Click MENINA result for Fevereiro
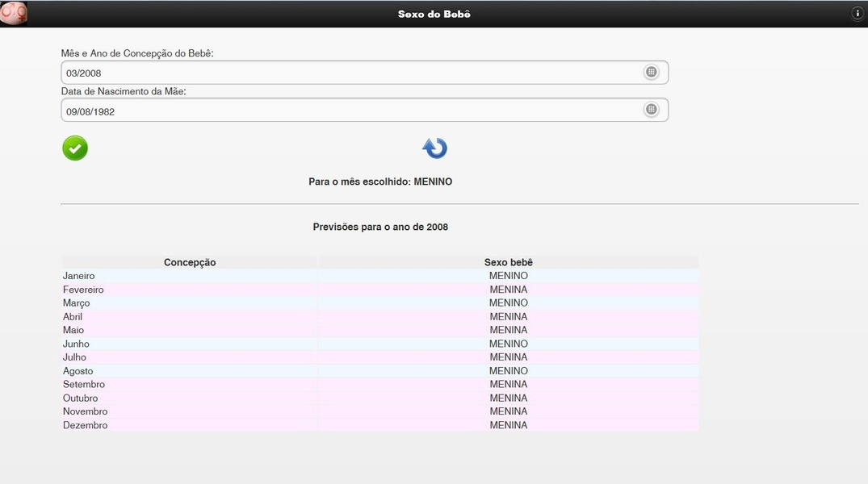 [508, 290]
